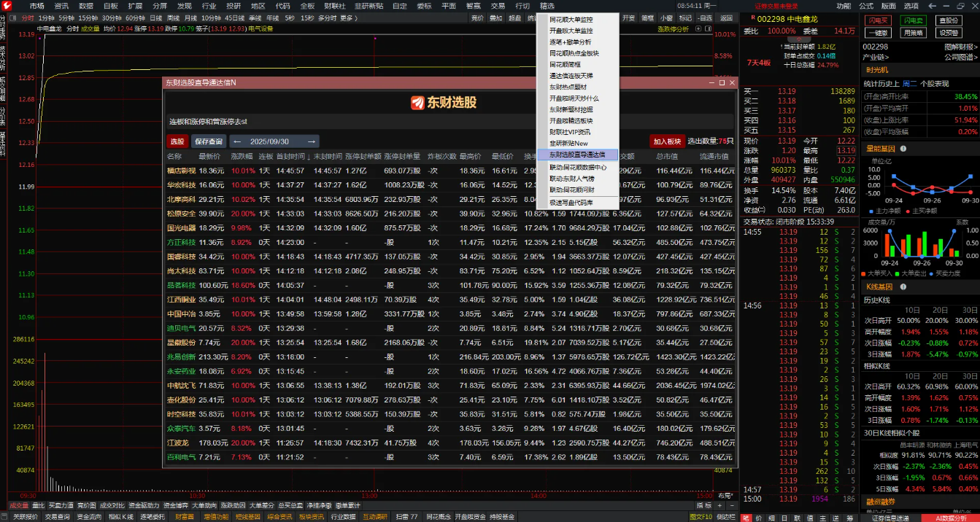Click the 加入板块 button
This screenshot has height=522, width=980.
[x=667, y=141]
